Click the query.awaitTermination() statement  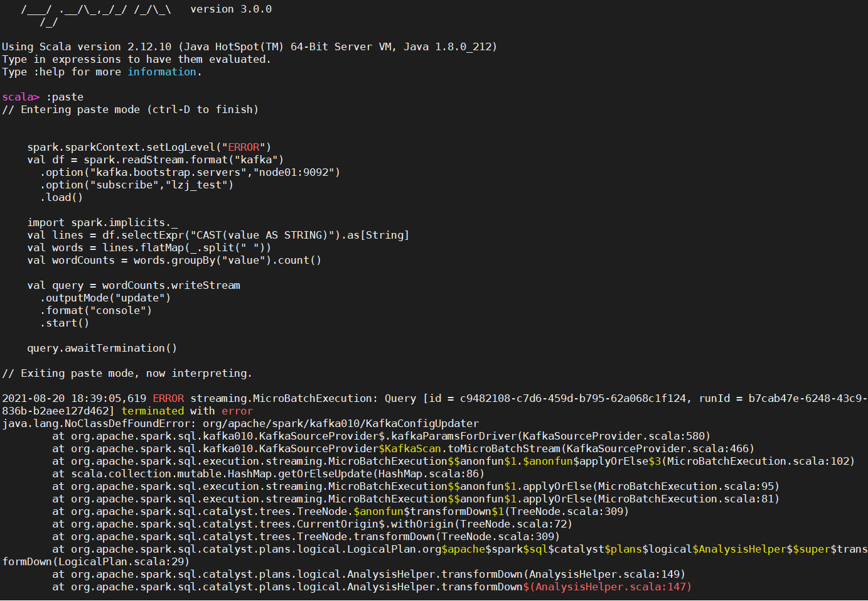tap(102, 347)
